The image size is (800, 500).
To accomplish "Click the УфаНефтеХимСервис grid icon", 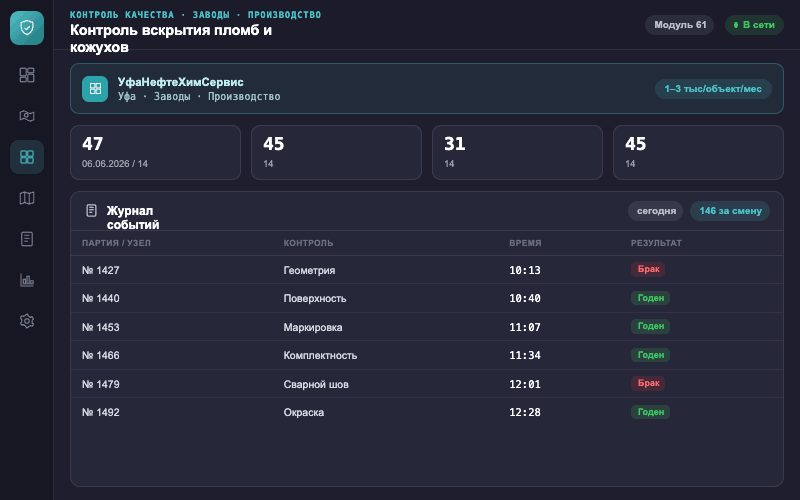I will 95,89.
